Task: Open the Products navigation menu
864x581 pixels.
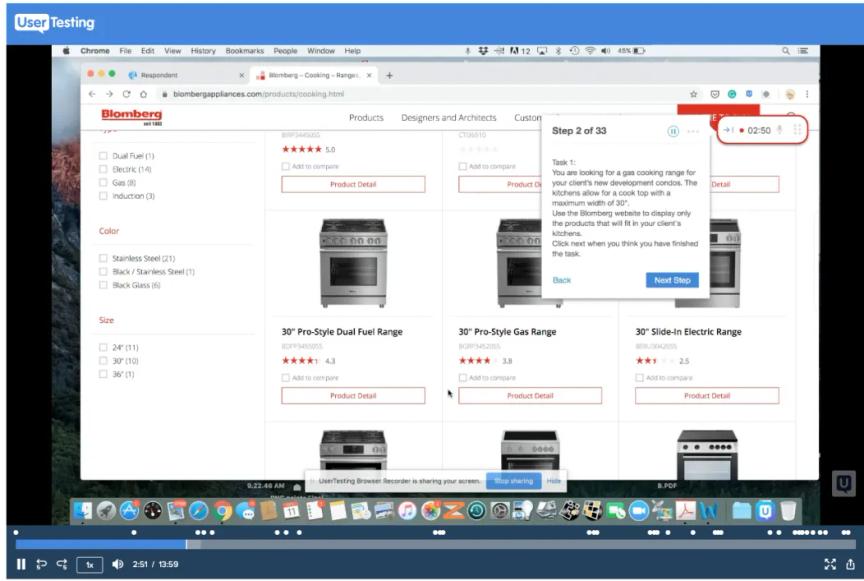Action: point(366,117)
